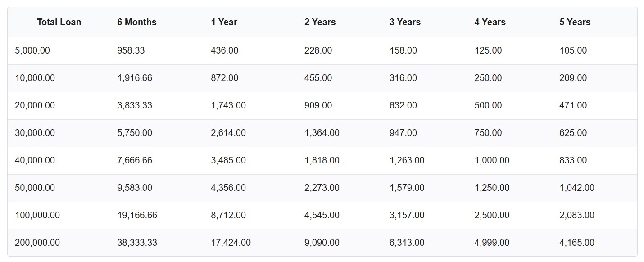Click the 909.00 two-year payment cell
Image resolution: width=644 pixels, height=262 pixels.
click(x=318, y=105)
